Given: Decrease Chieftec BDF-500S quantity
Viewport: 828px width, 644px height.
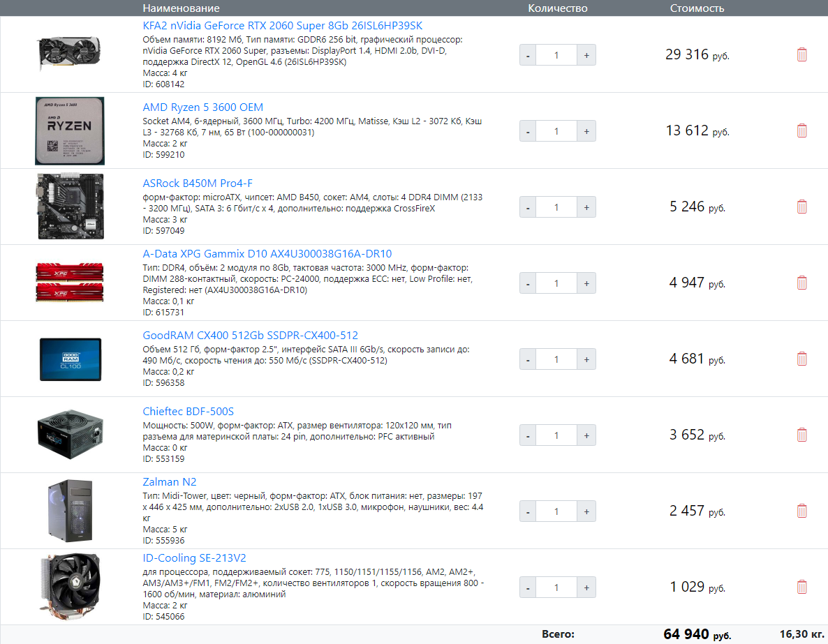Looking at the screenshot, I should click(528, 435).
